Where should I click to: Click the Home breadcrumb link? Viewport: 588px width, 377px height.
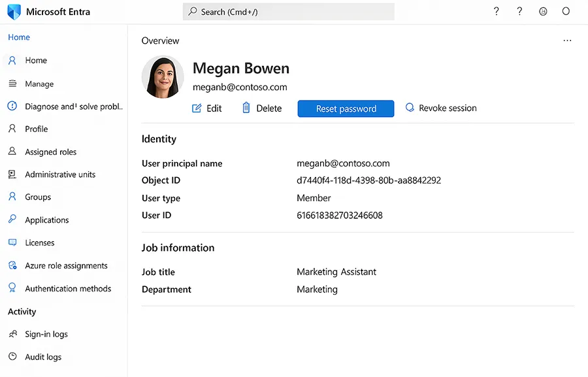(x=19, y=37)
